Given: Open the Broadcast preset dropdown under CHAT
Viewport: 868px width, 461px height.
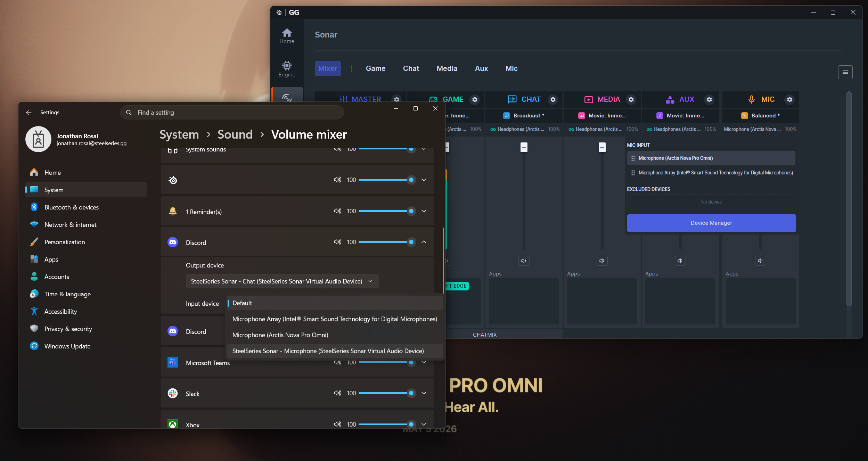Looking at the screenshot, I should click(x=524, y=116).
